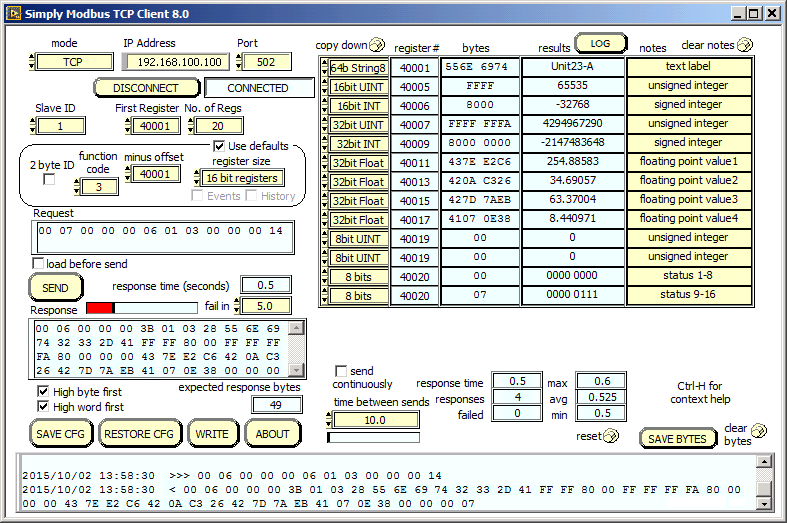Click the time between sends 10.0 field
This screenshot has width=787, height=523.
tap(375, 420)
